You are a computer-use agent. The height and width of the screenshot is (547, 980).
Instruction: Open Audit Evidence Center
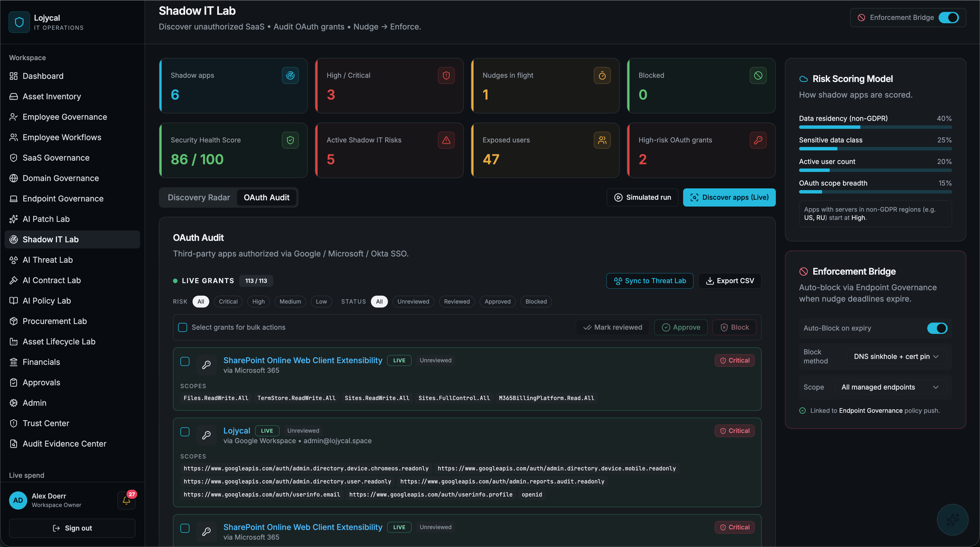coord(72,444)
